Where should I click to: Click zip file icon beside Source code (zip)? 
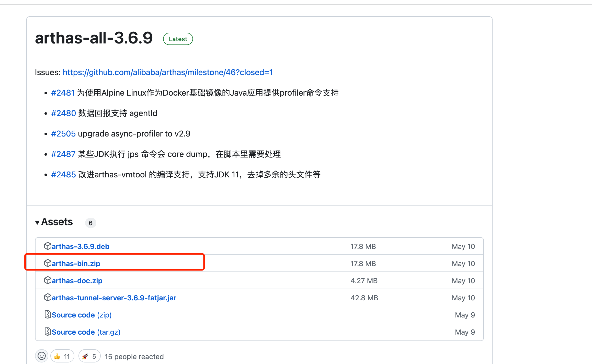click(x=48, y=314)
